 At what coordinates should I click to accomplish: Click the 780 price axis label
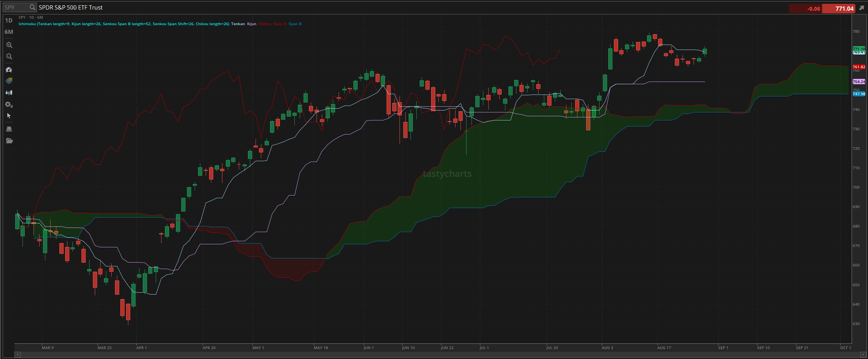coord(856,32)
